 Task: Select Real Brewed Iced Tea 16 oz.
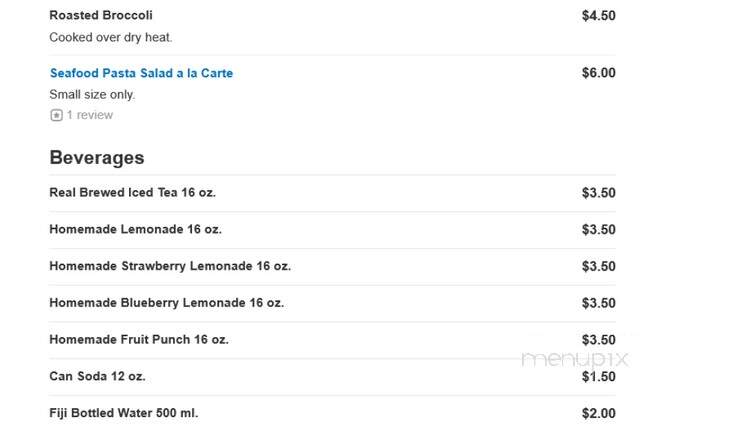133,193
